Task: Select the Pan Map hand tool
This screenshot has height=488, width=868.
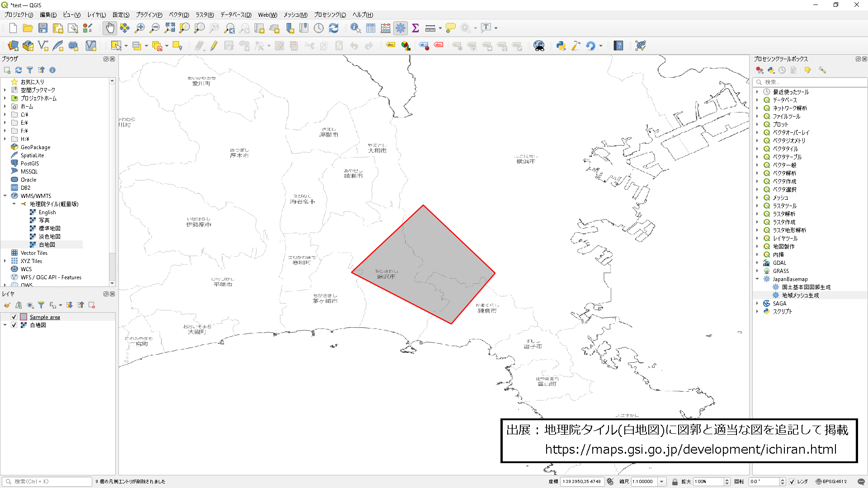Action: click(110, 28)
